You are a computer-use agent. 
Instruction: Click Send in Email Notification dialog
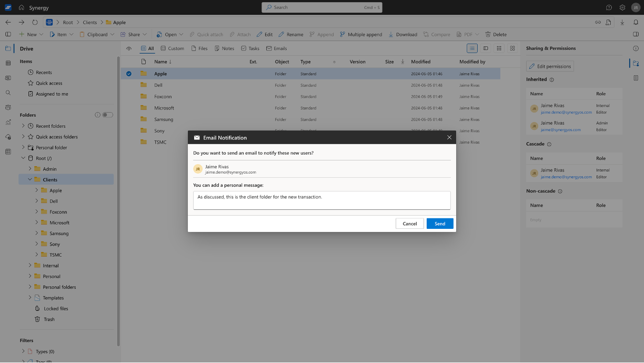tap(440, 224)
